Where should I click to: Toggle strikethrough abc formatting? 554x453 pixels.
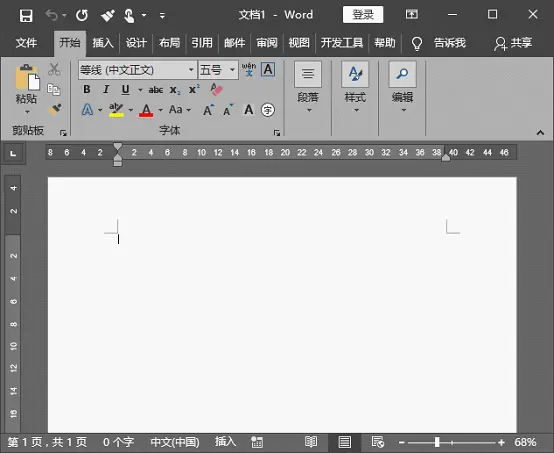click(155, 90)
